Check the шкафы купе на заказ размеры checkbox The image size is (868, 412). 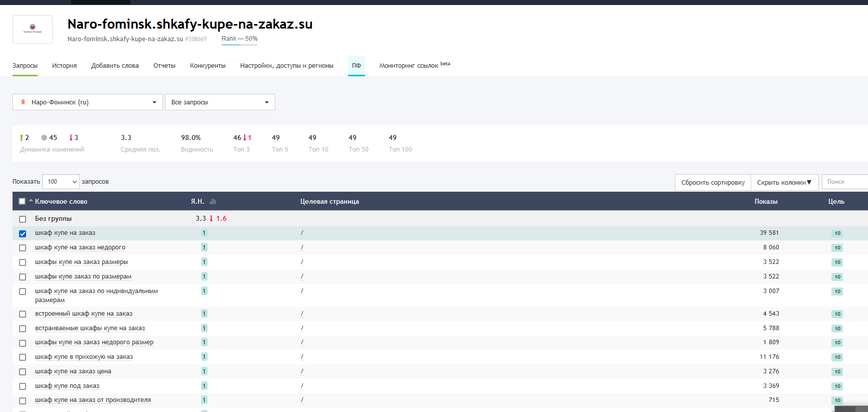coord(23,262)
